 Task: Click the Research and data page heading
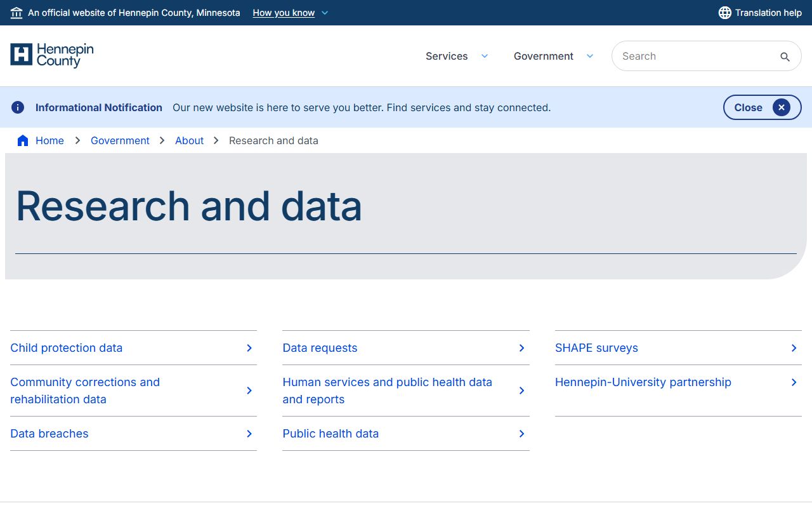pos(188,206)
